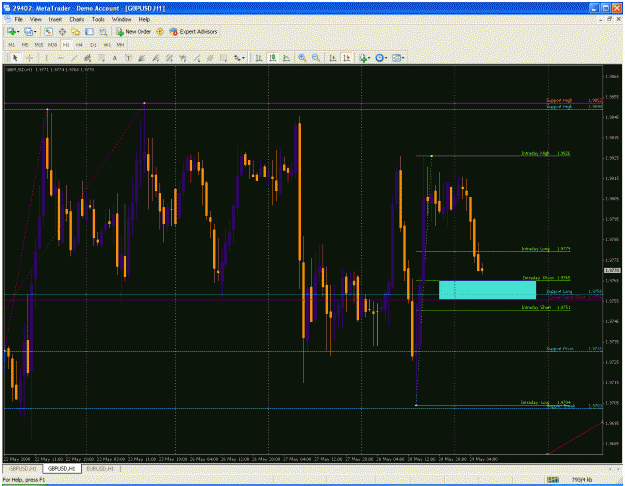Toggle the Expert Advisors button
Image resolution: width=625 pixels, height=486 pixels.
tap(194, 31)
